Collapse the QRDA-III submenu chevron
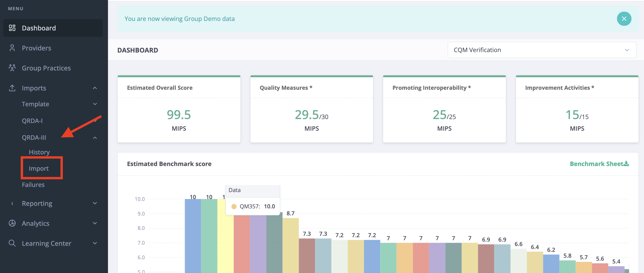 tap(95, 138)
